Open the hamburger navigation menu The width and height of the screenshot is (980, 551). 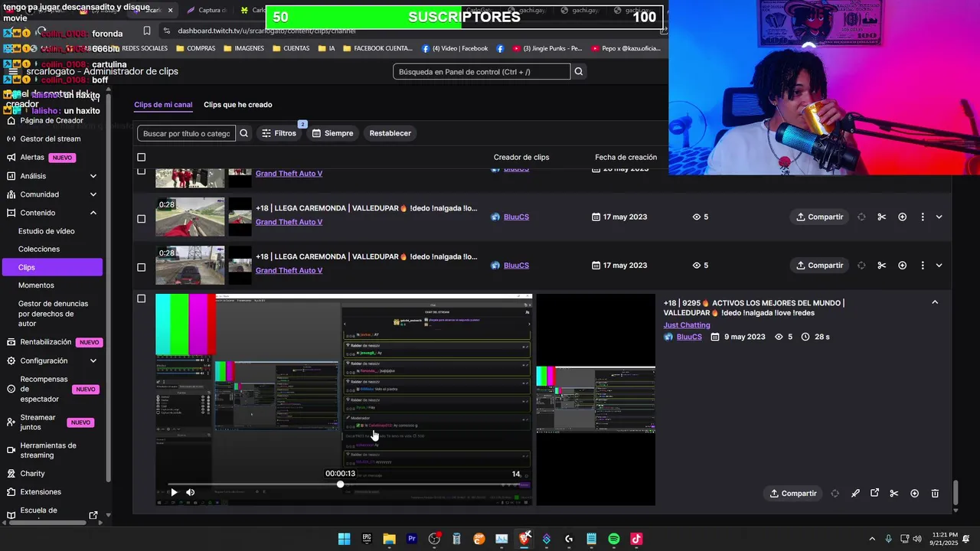(x=12, y=71)
